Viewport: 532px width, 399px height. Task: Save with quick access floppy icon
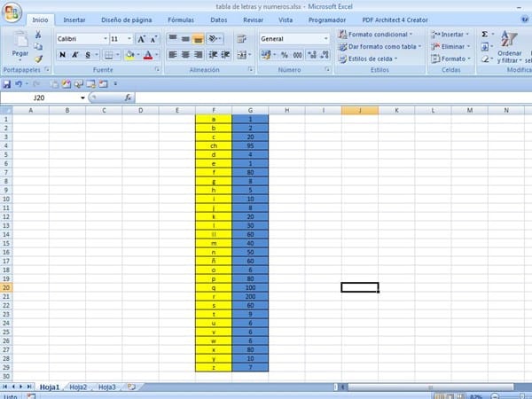6,84
